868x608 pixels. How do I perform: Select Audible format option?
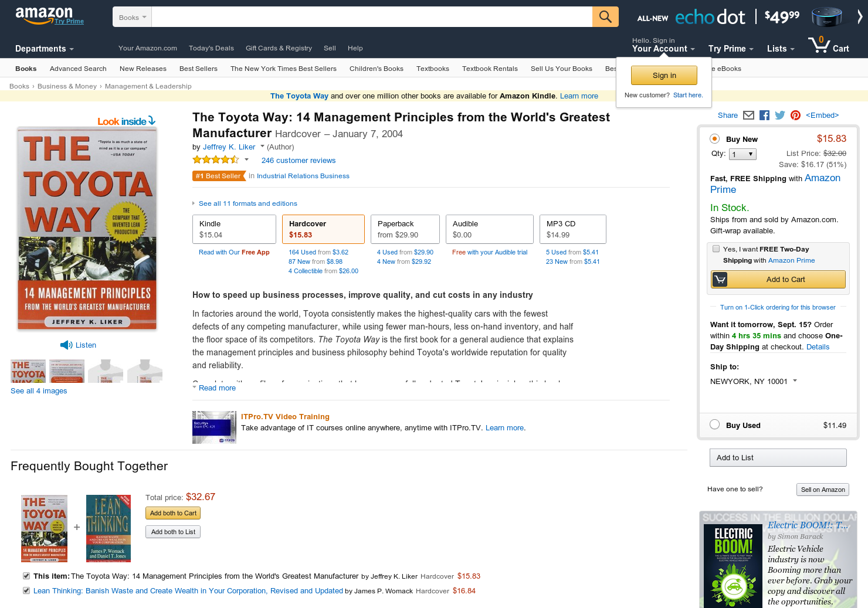pos(490,229)
